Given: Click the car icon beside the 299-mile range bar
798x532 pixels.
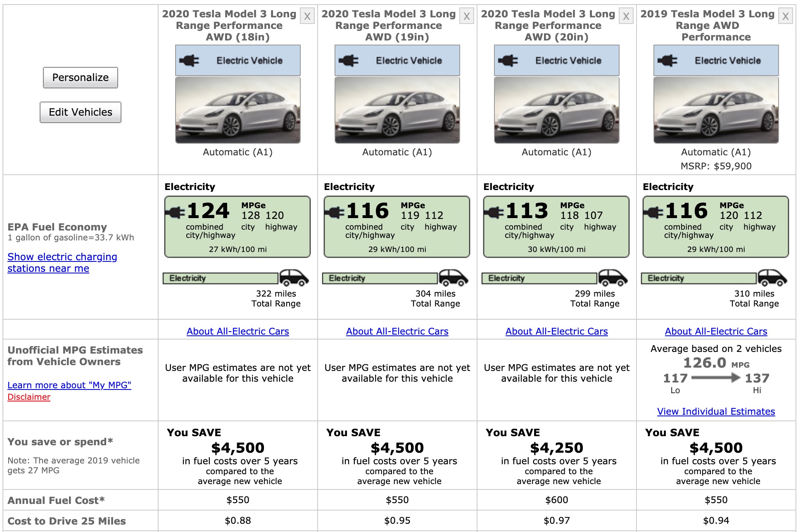Looking at the screenshot, I should coord(613,278).
